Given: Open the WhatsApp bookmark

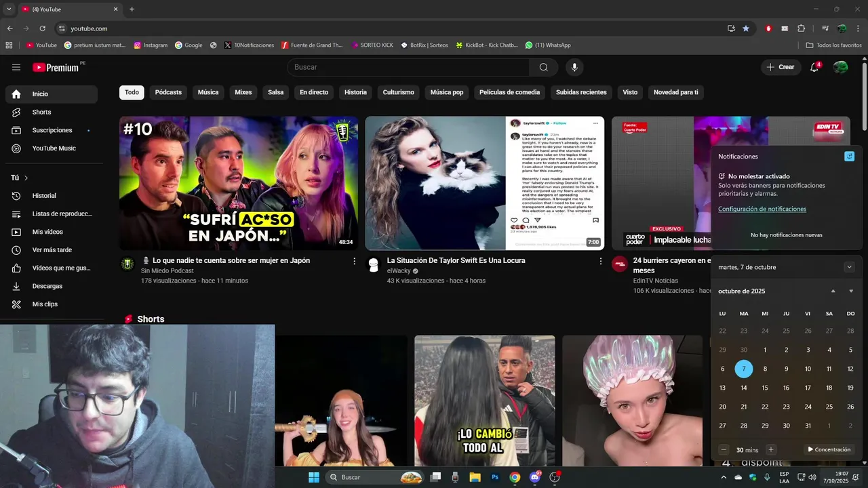Looking at the screenshot, I should coord(548,45).
